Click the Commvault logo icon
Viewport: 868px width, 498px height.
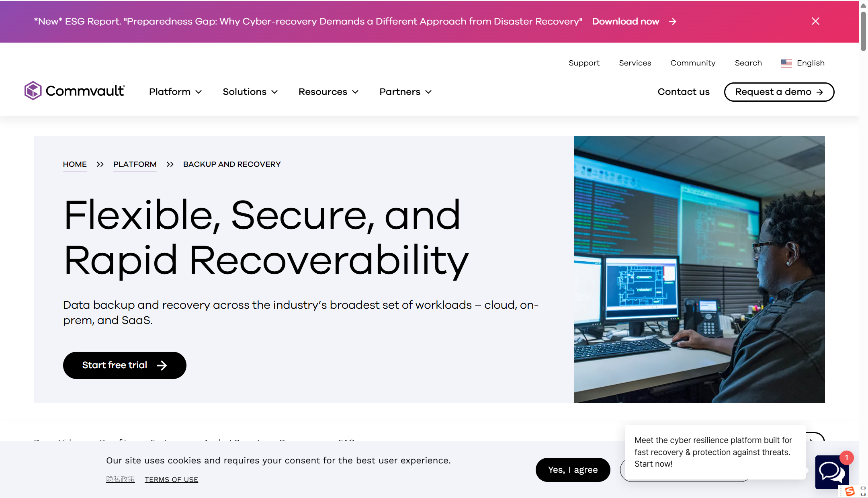[33, 91]
